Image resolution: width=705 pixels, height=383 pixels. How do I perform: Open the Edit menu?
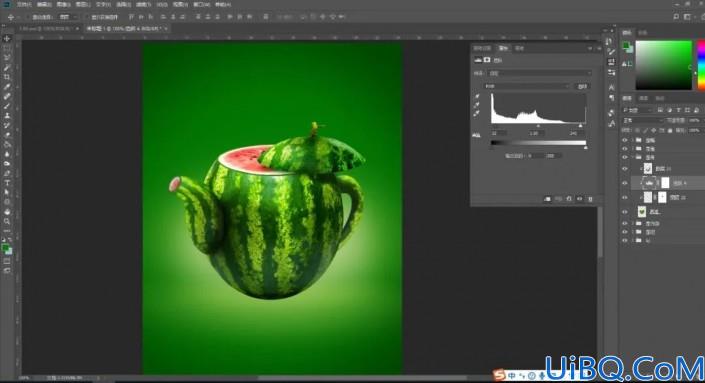pos(44,4)
